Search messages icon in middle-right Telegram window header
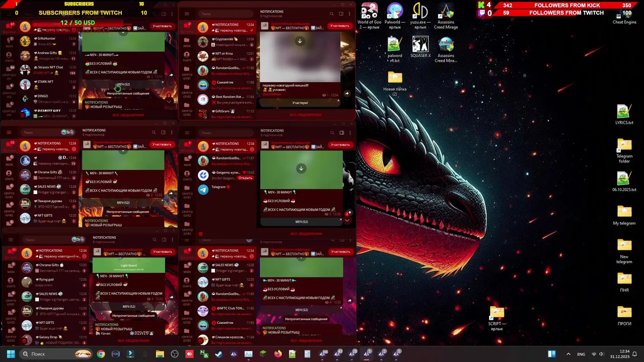Image resolution: width=644 pixels, height=362 pixels. tap(332, 133)
